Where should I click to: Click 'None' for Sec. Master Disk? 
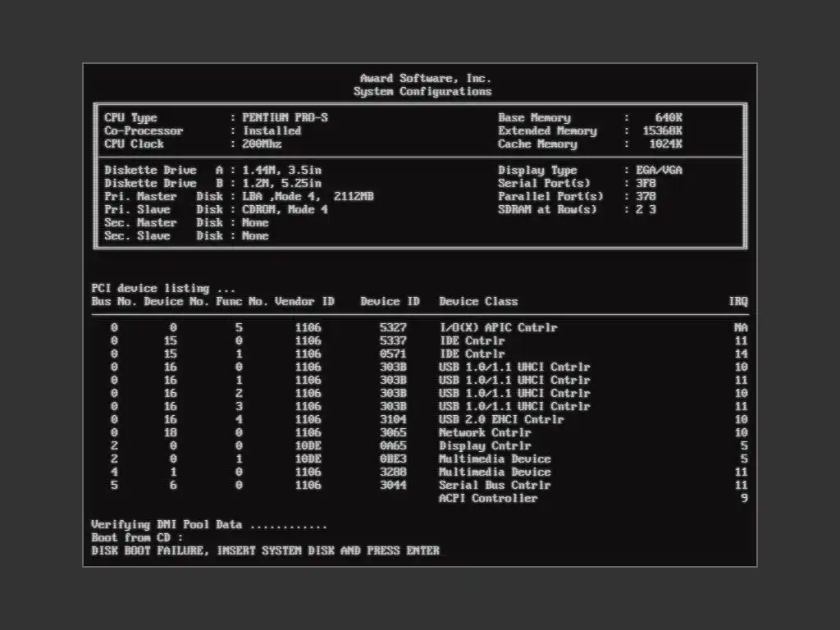[x=256, y=222]
